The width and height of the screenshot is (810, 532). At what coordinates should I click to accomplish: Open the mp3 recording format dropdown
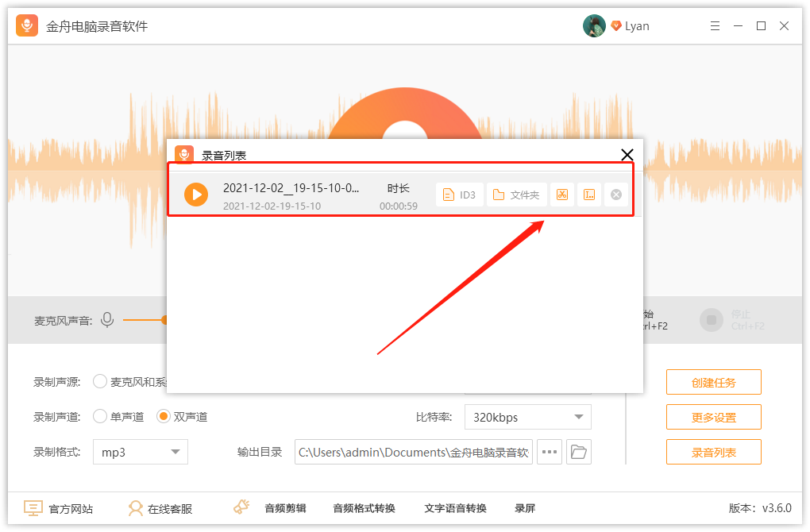coord(140,451)
